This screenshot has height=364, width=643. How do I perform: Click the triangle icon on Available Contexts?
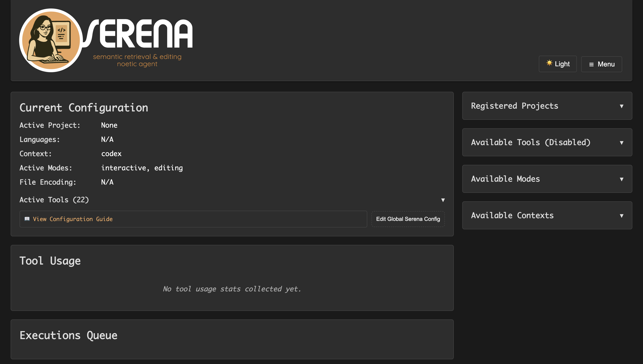[621, 216]
